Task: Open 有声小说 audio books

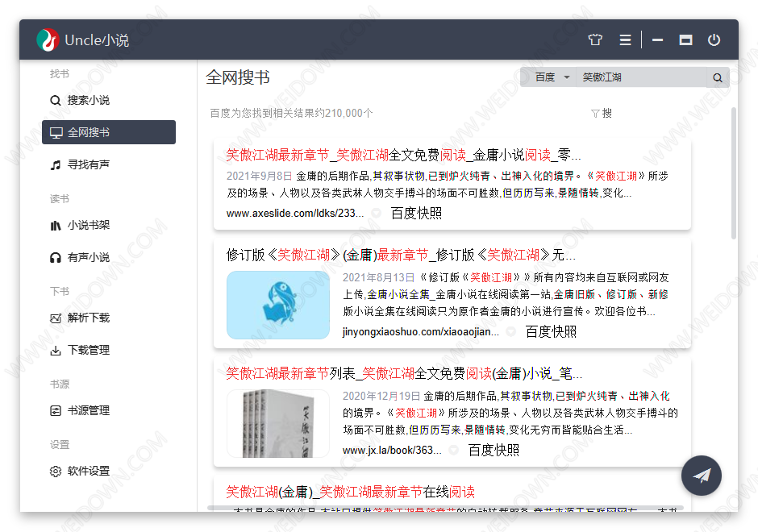Action: click(109, 258)
